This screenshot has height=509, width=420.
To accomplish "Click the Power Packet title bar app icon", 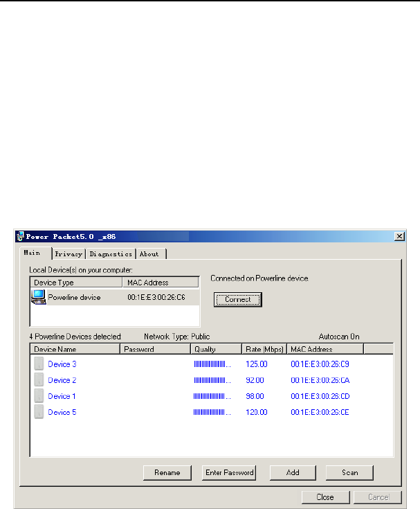I will pos(21,236).
